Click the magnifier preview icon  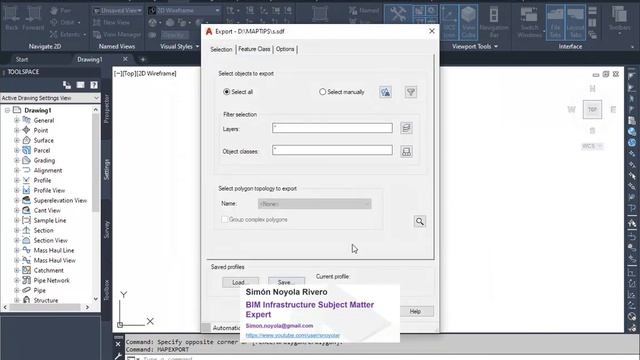(x=420, y=221)
